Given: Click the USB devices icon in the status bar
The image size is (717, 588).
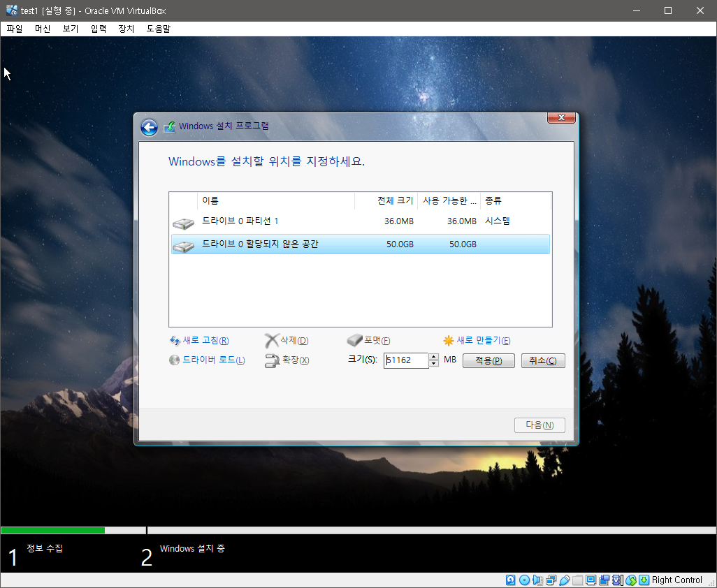Looking at the screenshot, I should [x=564, y=580].
